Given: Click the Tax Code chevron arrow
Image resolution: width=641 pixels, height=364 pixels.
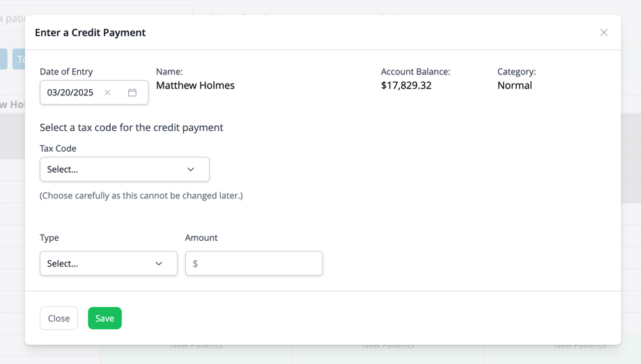Looking at the screenshot, I should point(191,169).
